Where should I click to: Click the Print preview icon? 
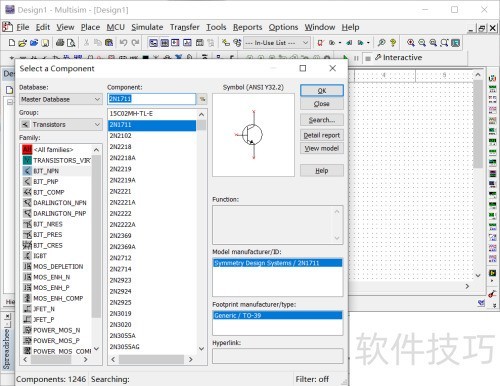pos(71,43)
